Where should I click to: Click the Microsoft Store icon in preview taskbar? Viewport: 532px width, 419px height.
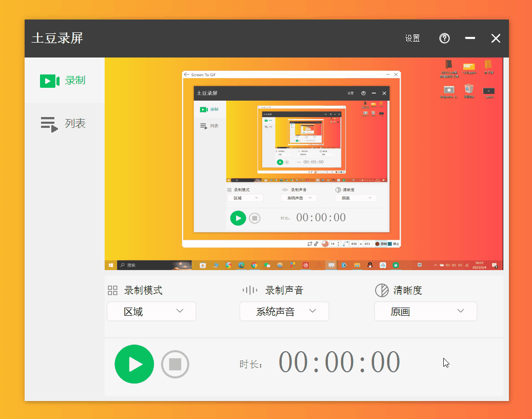(203, 265)
